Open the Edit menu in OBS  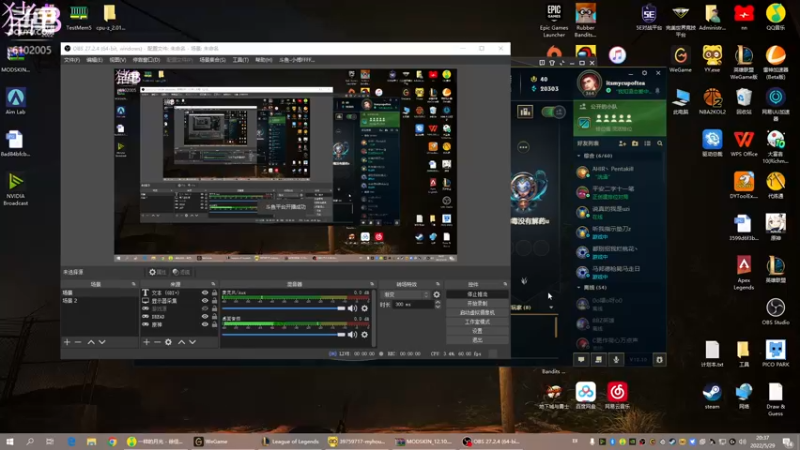94,60
